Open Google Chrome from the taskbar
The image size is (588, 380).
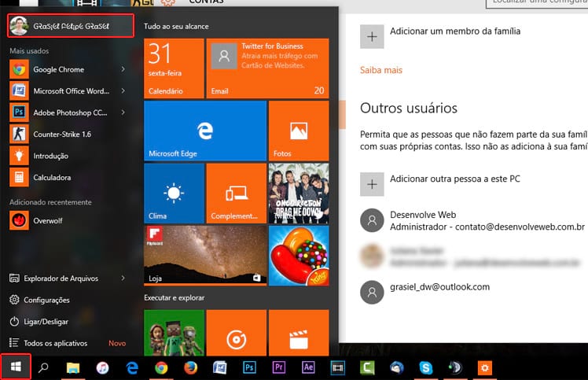point(161,367)
